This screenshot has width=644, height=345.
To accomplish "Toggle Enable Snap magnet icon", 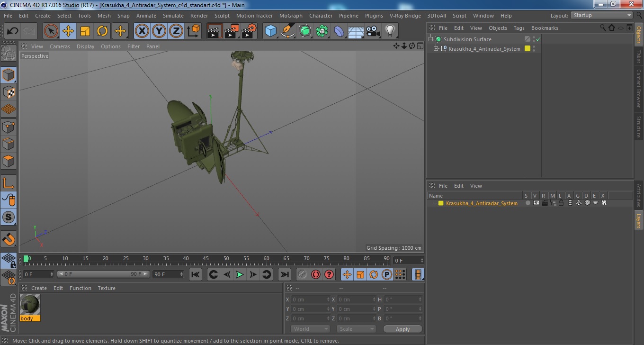I will tap(9, 238).
